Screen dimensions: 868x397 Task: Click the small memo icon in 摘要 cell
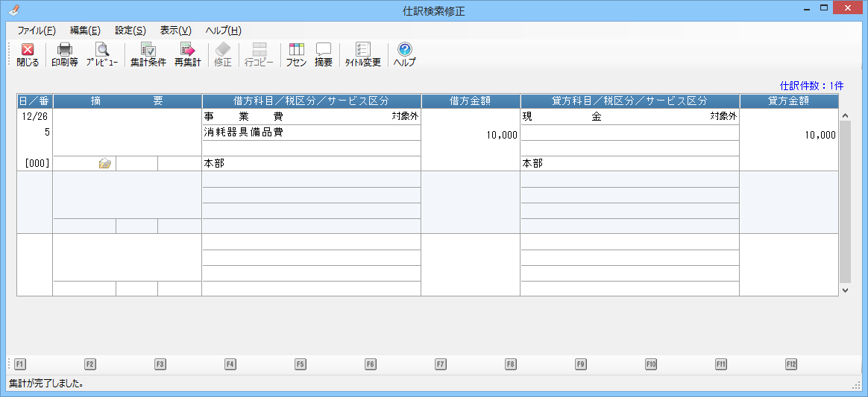pos(105,164)
